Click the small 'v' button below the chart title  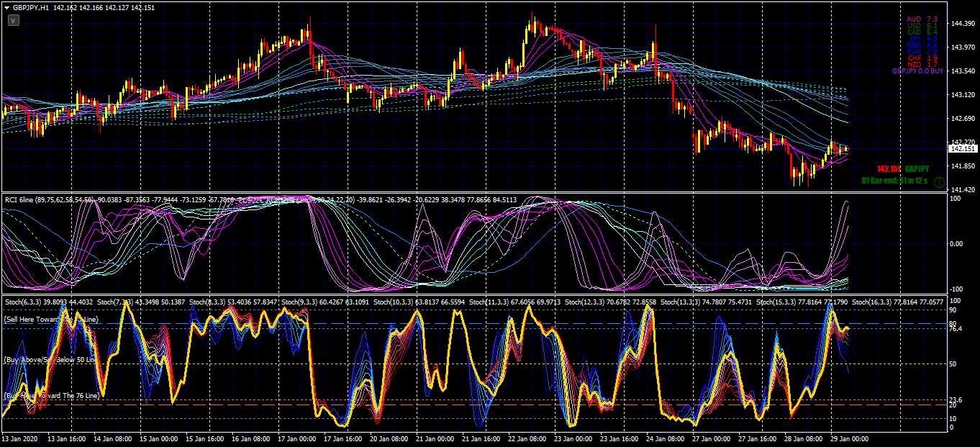14,21
